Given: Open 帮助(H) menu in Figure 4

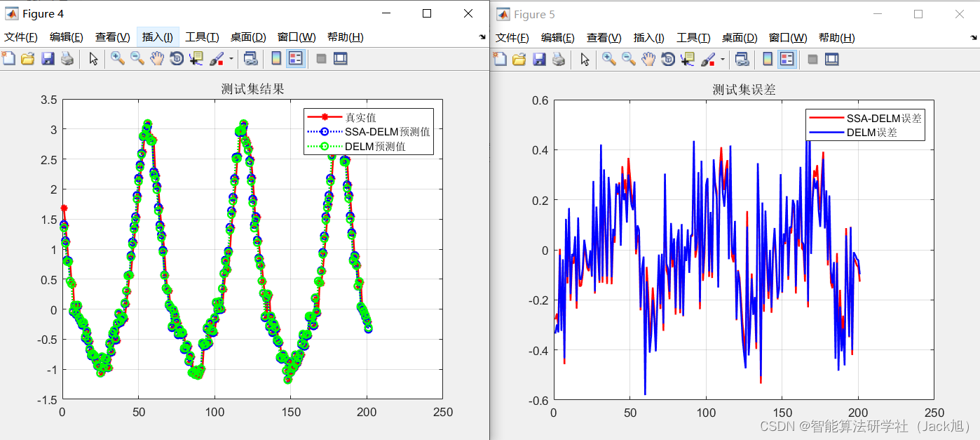Looking at the screenshot, I should pyautogui.click(x=346, y=37).
